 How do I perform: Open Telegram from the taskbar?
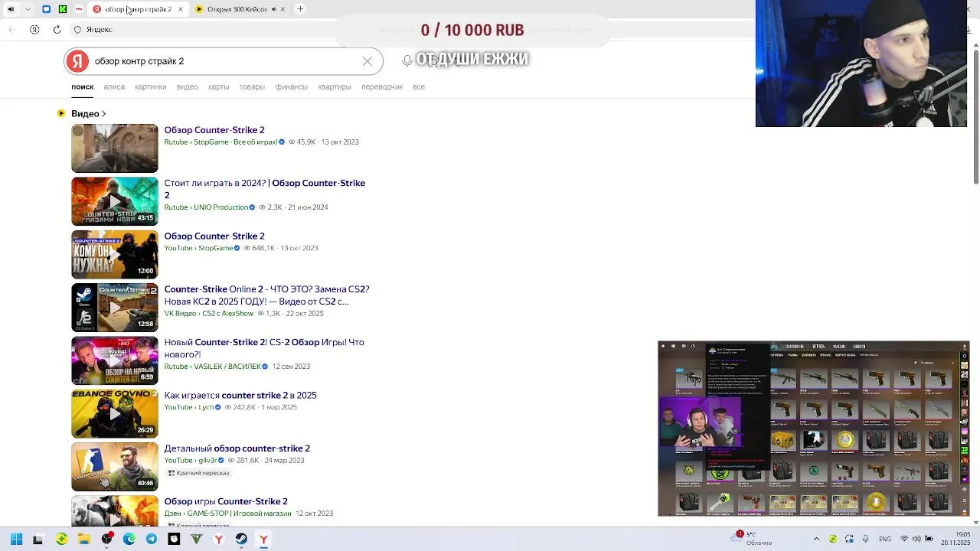point(151,540)
